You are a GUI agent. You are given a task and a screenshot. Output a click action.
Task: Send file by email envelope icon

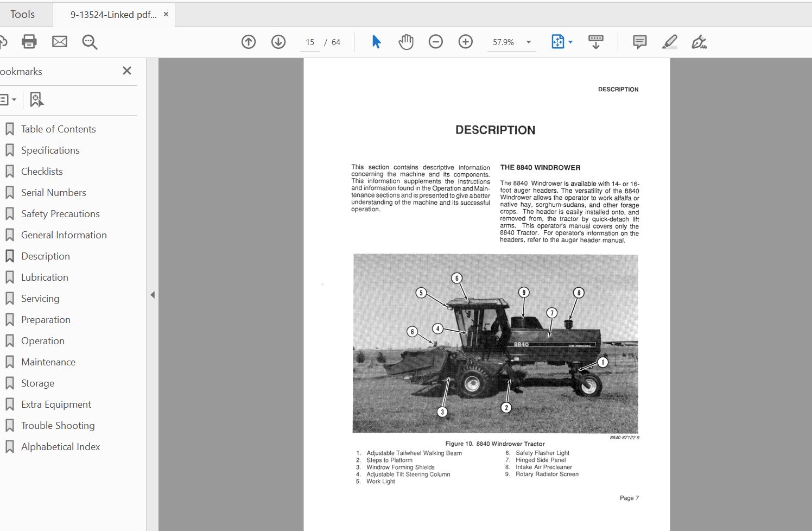pos(60,42)
